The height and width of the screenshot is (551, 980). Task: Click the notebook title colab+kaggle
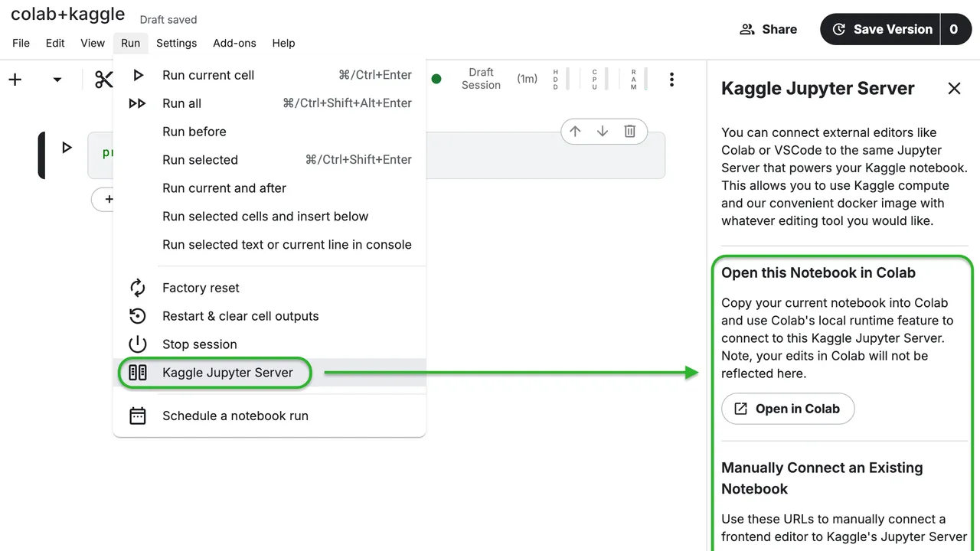[68, 14]
